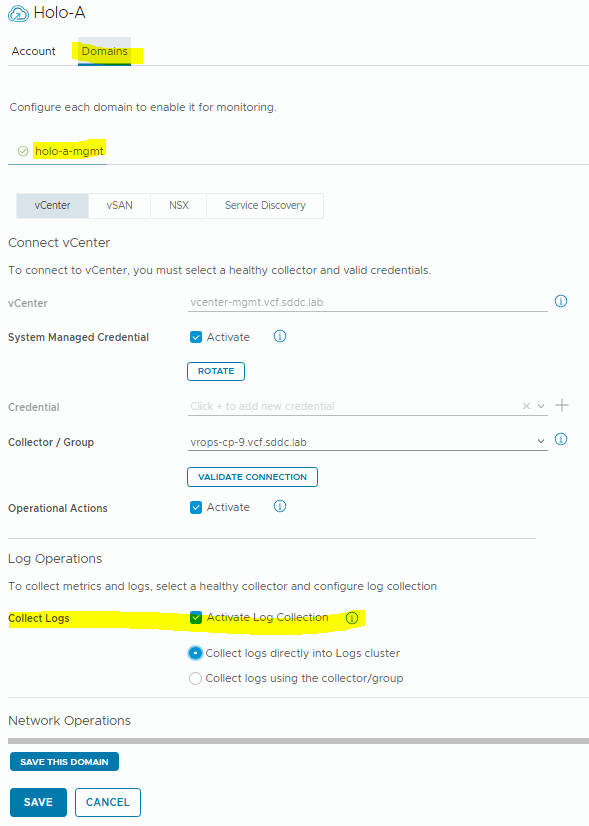589x826 pixels.
Task: Click info icon beside Activate Log Collection
Action: (x=352, y=618)
